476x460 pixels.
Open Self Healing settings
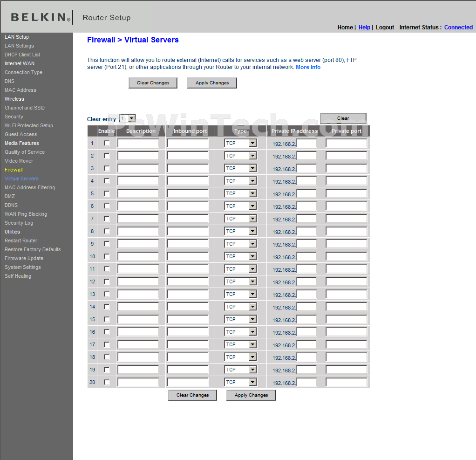18,276
